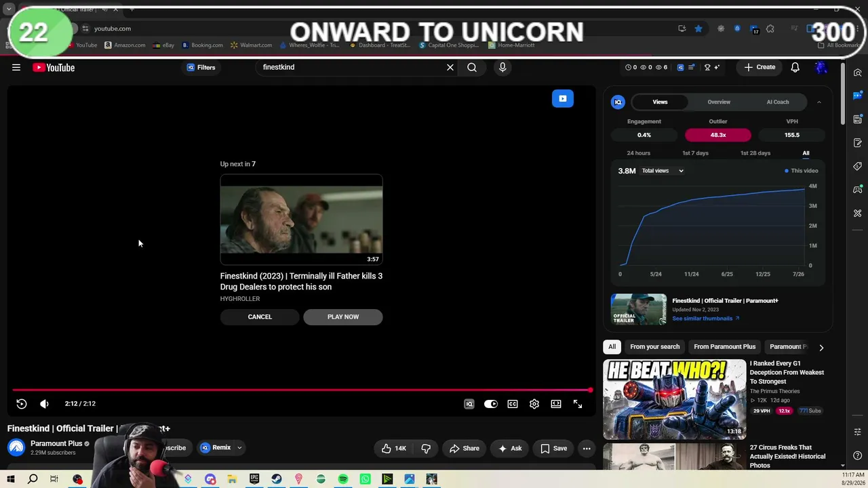Select the From your search chip
The width and height of the screenshot is (868, 488).
[654, 347]
